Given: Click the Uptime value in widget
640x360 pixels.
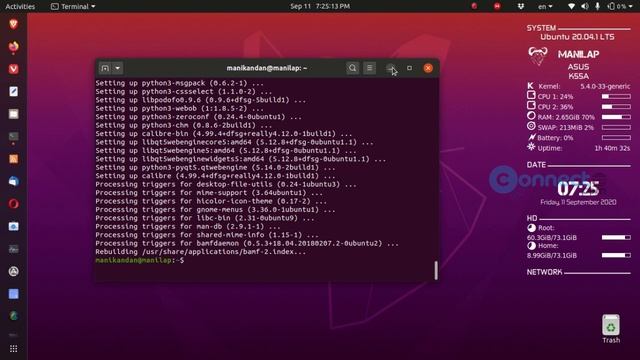Looking at the screenshot, I should (x=612, y=148).
